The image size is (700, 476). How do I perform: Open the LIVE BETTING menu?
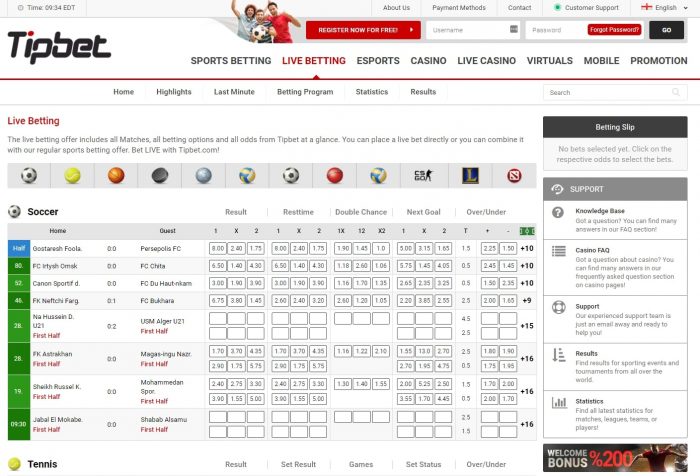coord(314,61)
